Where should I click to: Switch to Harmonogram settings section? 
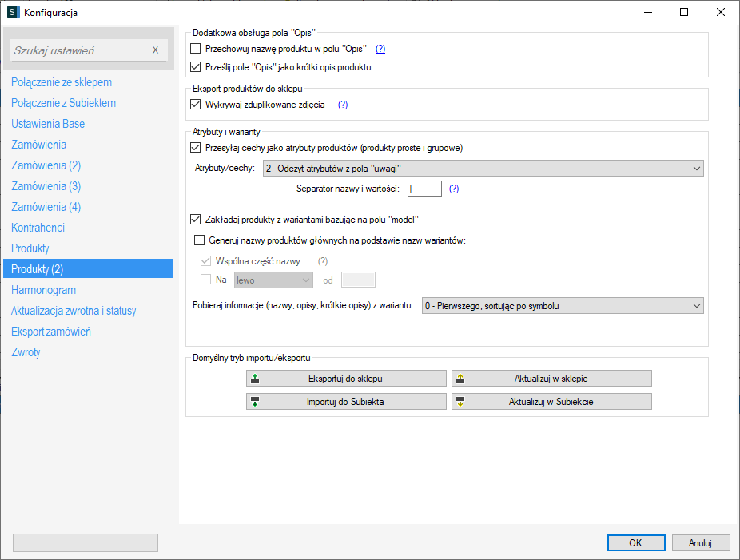44,290
